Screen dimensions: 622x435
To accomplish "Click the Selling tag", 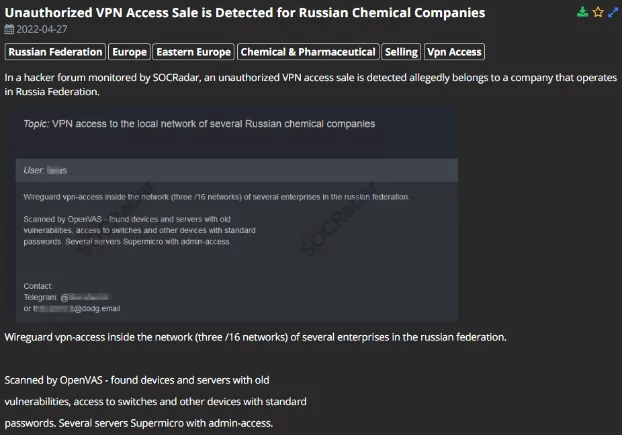I will [401, 52].
